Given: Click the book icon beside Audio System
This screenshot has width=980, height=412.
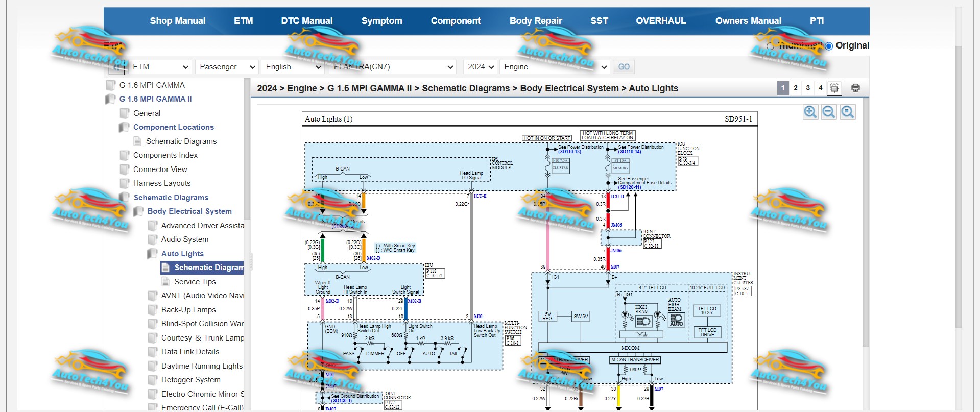Looking at the screenshot, I should [x=152, y=239].
